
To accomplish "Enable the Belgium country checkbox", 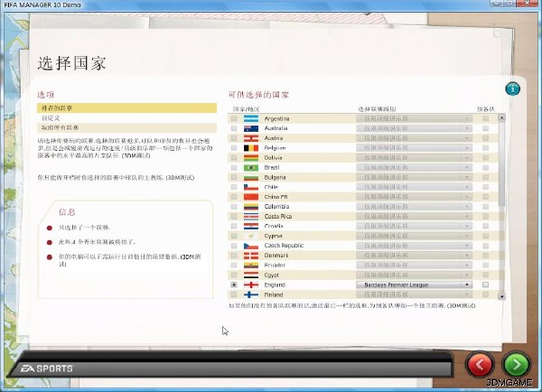I will [234, 148].
